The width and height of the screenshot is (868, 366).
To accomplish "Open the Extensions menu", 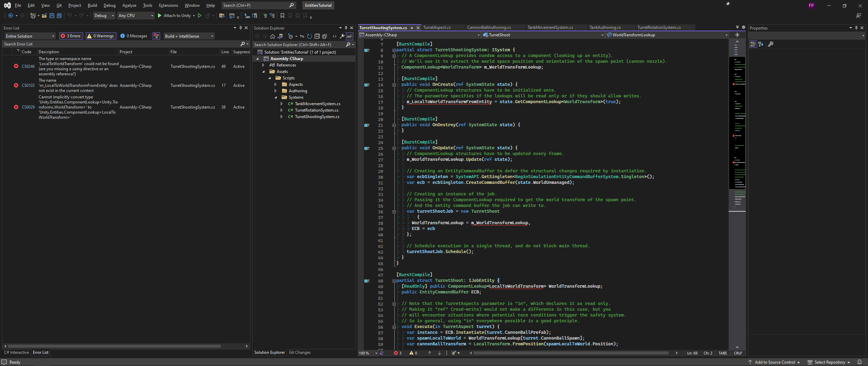I will 168,5.
